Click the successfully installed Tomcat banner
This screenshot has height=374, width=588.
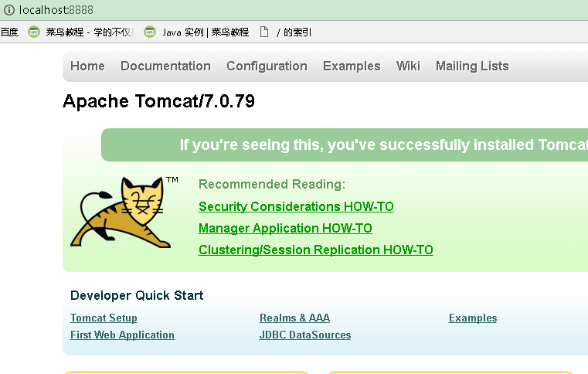click(345, 144)
